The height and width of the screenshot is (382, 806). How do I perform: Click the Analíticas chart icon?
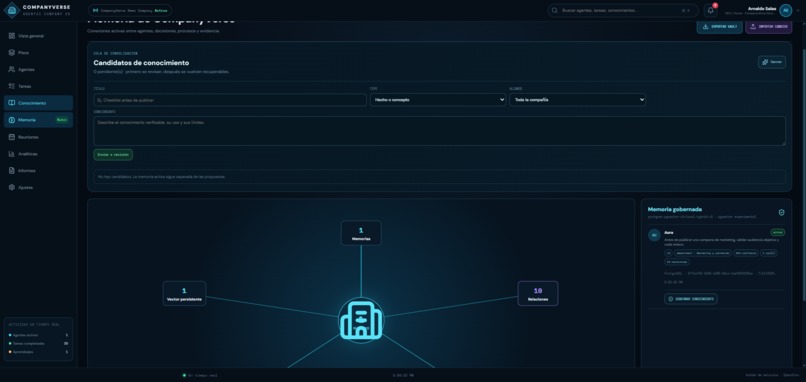(x=11, y=154)
